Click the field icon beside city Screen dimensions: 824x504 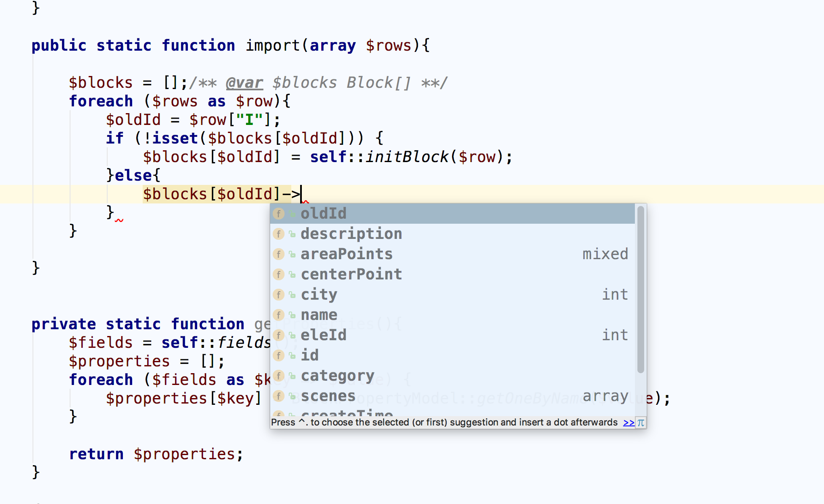pos(279,295)
